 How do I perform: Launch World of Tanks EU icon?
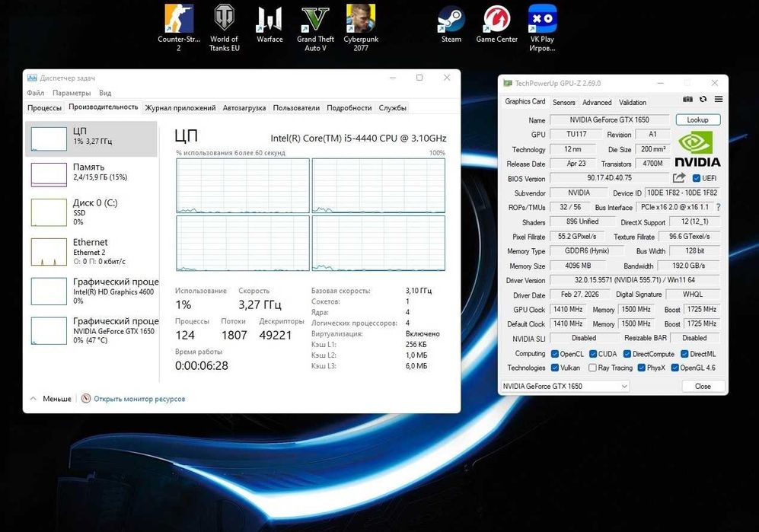(x=225, y=18)
